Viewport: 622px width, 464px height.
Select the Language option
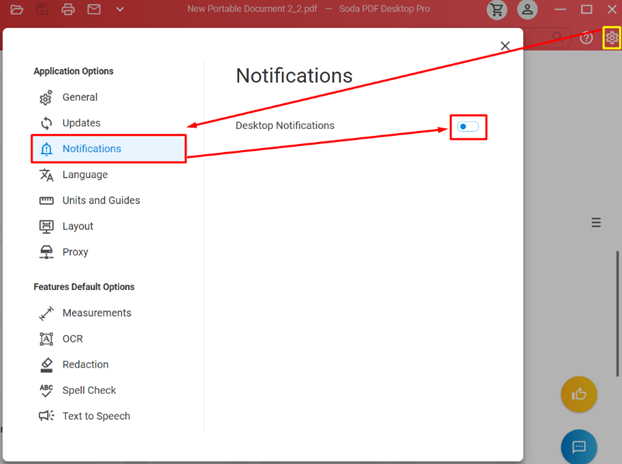(x=84, y=175)
